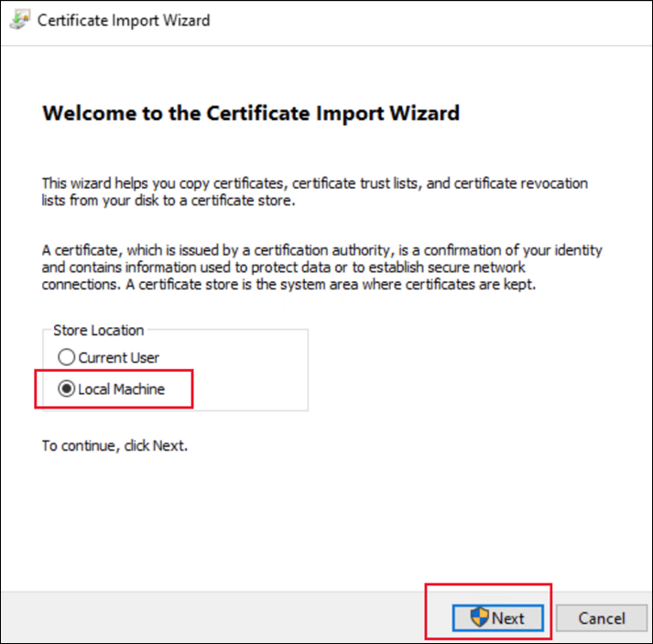653x644 pixels.
Task: Click the empty circle beside Current User
Action: [x=66, y=358]
